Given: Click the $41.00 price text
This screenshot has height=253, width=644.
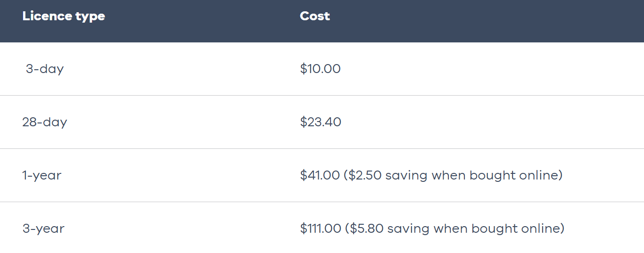Looking at the screenshot, I should (x=320, y=175).
